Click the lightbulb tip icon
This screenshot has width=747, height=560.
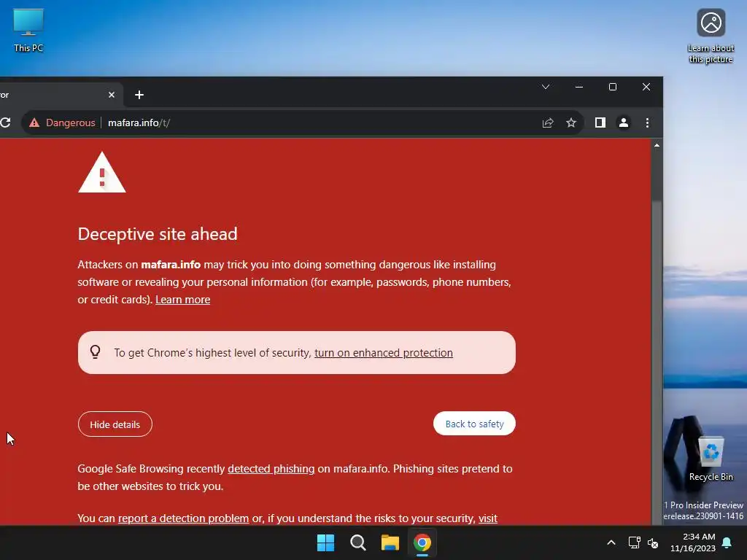point(96,352)
